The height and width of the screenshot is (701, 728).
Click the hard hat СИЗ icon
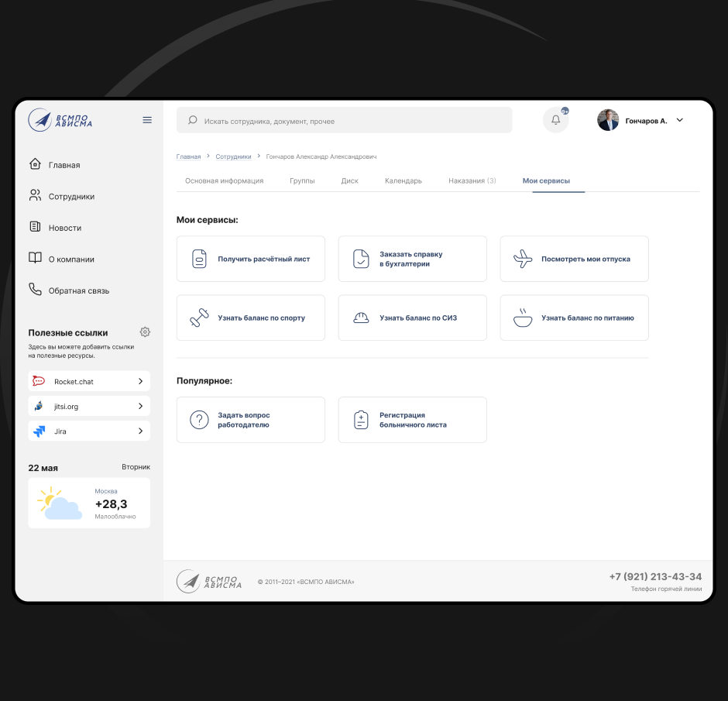[361, 318]
